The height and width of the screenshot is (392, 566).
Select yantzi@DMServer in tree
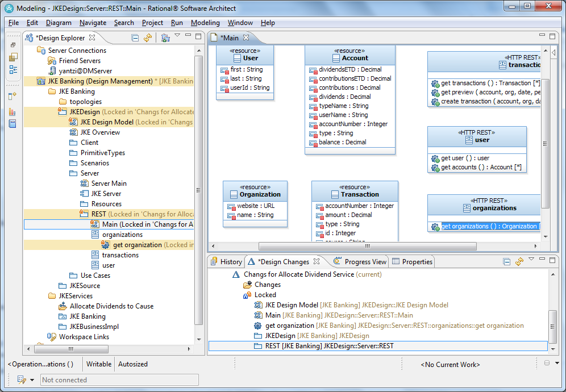point(85,71)
